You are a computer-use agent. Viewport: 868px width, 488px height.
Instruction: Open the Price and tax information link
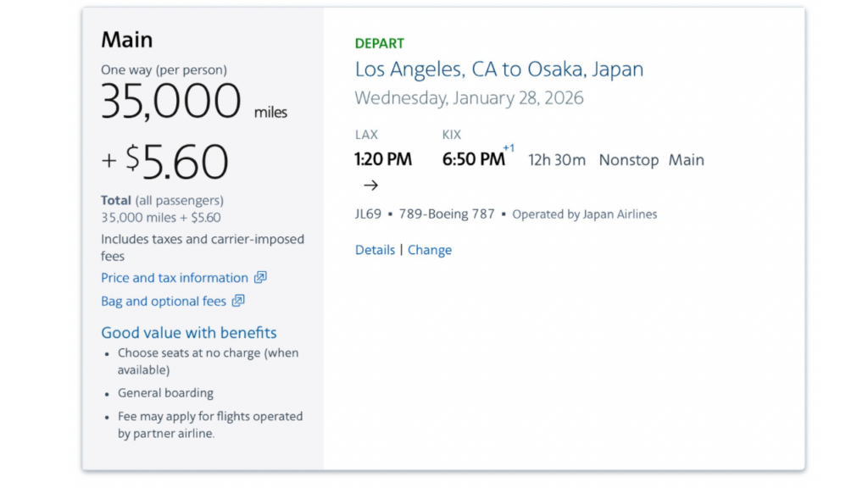point(174,278)
